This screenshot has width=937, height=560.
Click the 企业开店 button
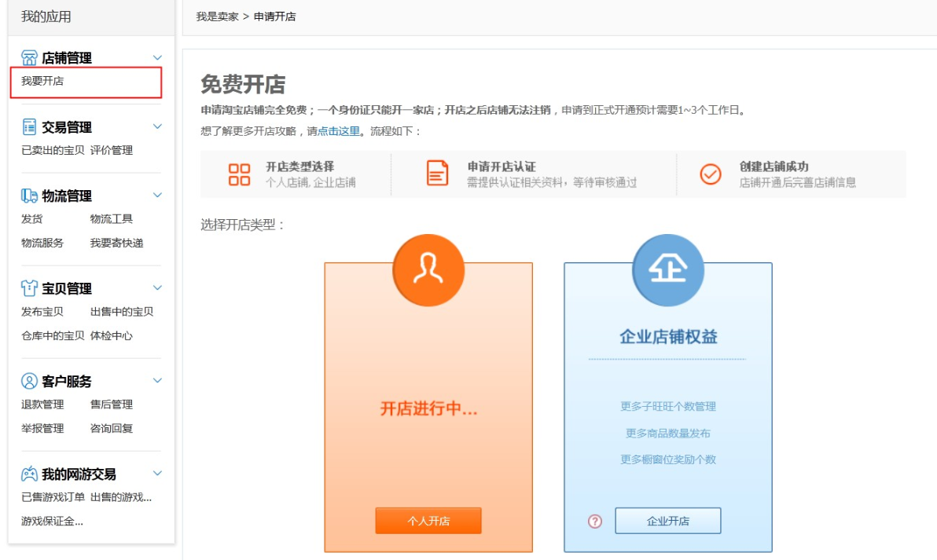(x=668, y=521)
